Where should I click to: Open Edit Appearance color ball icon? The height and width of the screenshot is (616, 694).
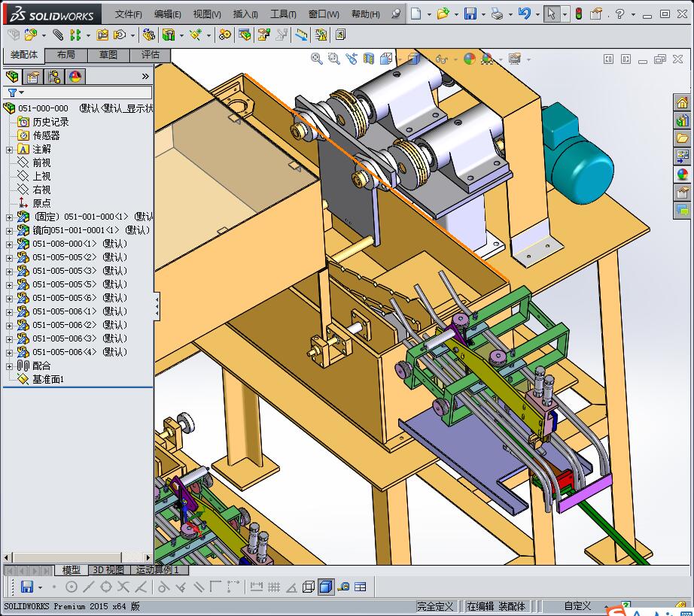tap(469, 59)
